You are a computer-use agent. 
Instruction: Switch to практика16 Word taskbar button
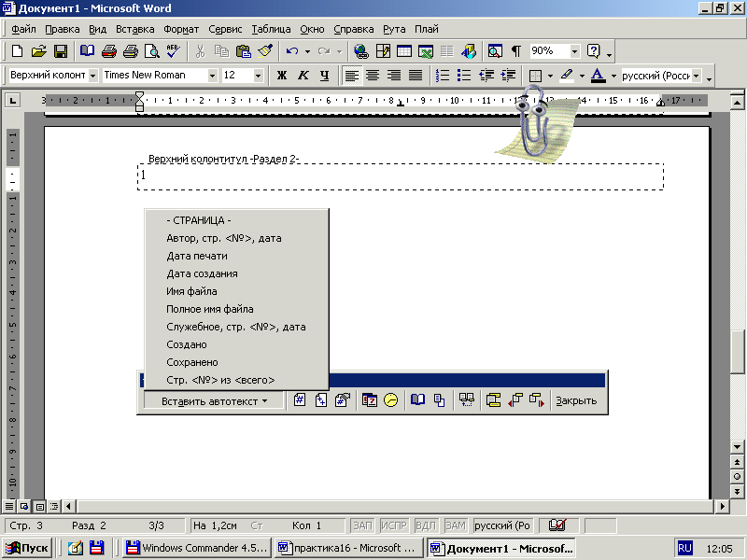click(x=348, y=548)
